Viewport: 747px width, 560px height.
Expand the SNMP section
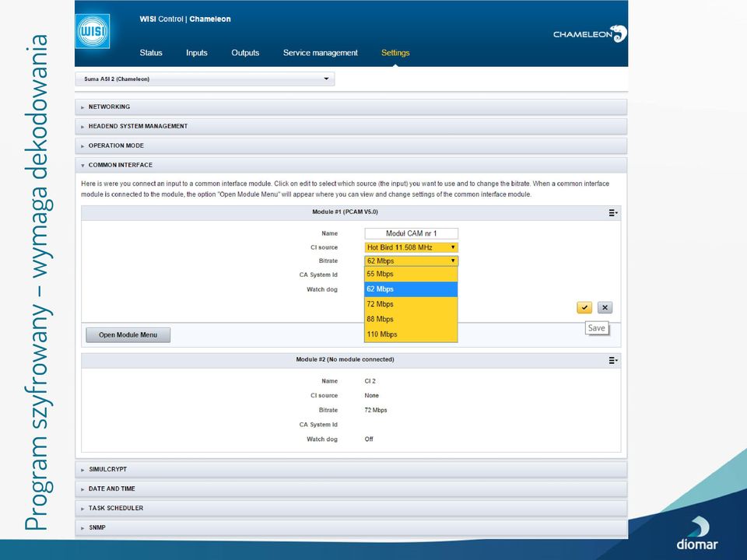click(x=351, y=528)
